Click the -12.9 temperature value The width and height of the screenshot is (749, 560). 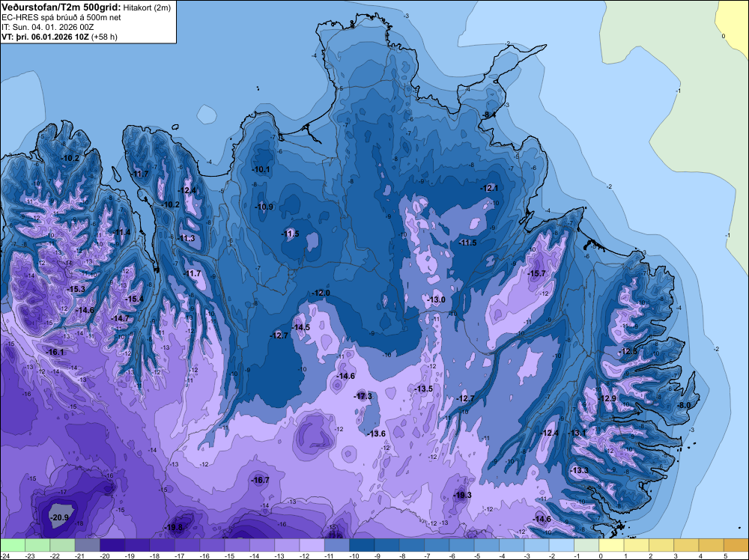[x=607, y=398]
